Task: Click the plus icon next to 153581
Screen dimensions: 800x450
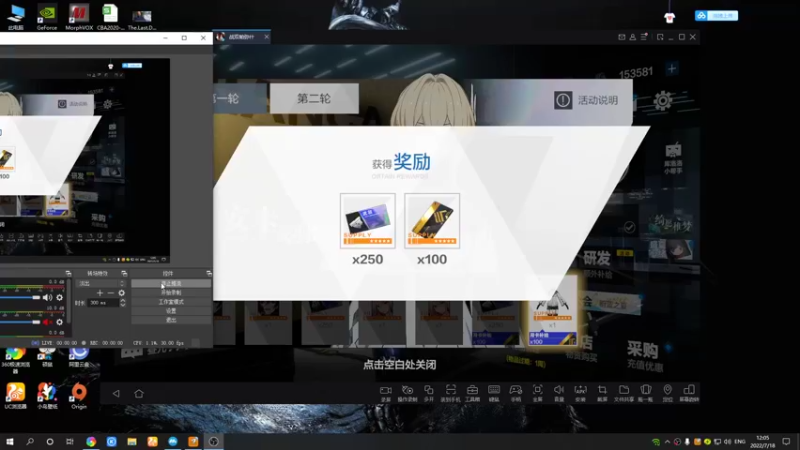Action: point(671,68)
